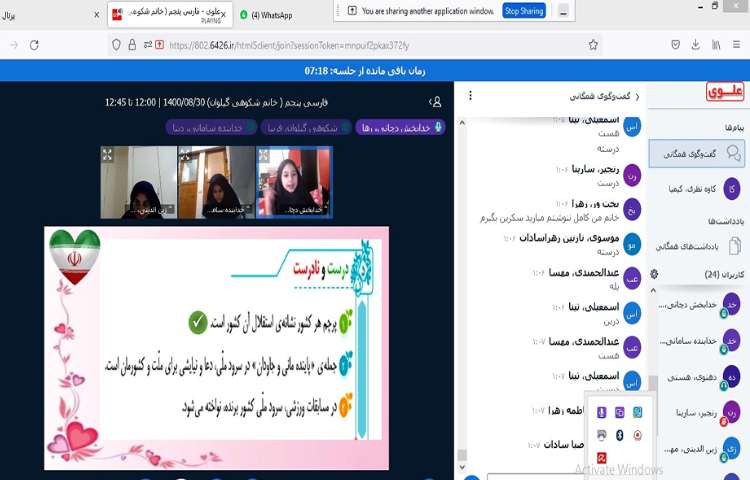Viewport: 750px width, 480px height.
Task: Click the شکوهی گیلوان talking indicator chip
Action: click(x=307, y=128)
